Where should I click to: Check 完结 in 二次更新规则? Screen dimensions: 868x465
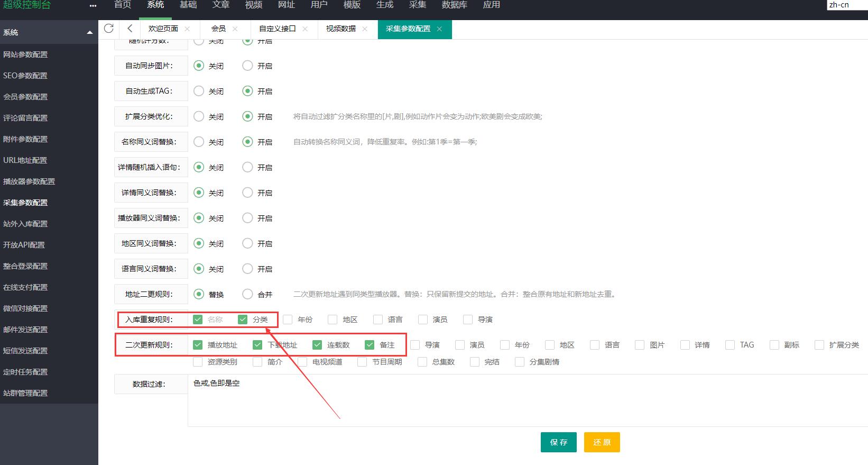475,362
